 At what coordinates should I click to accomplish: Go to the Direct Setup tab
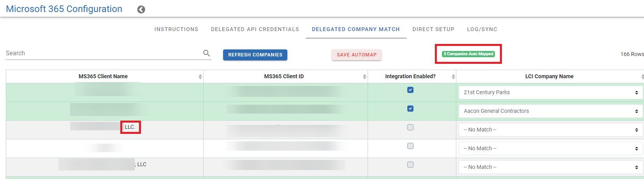(x=433, y=29)
